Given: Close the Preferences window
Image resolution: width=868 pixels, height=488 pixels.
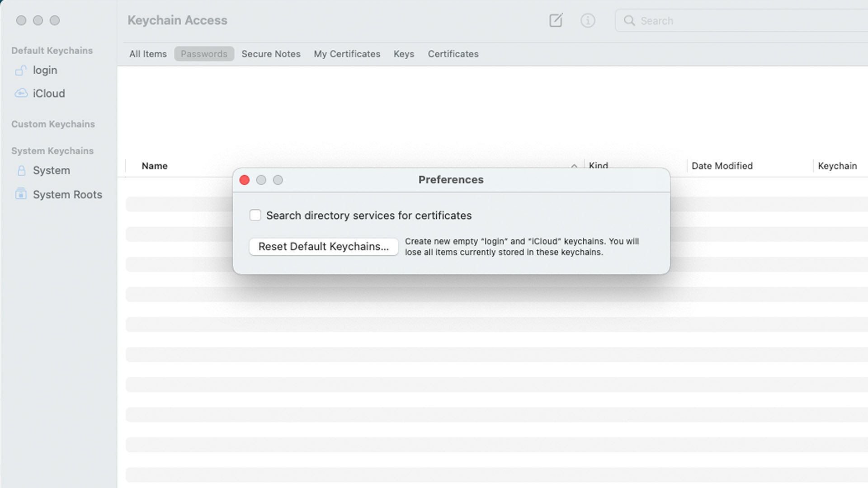Looking at the screenshot, I should [245, 180].
